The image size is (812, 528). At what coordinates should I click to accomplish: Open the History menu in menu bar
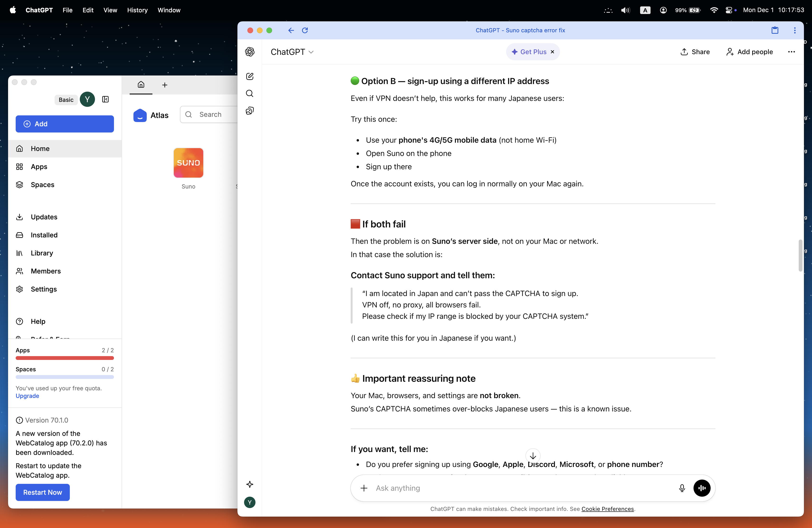(x=137, y=10)
